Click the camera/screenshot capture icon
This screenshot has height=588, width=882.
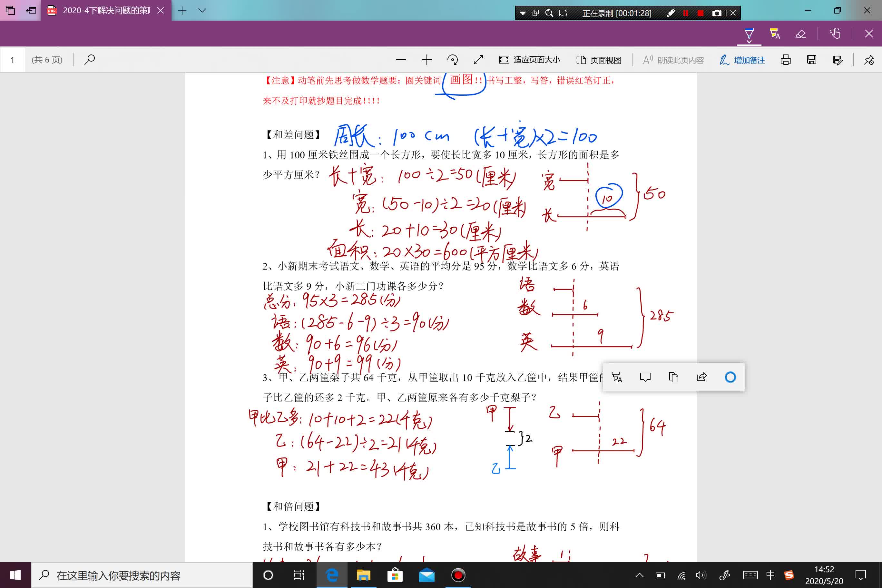[717, 13]
